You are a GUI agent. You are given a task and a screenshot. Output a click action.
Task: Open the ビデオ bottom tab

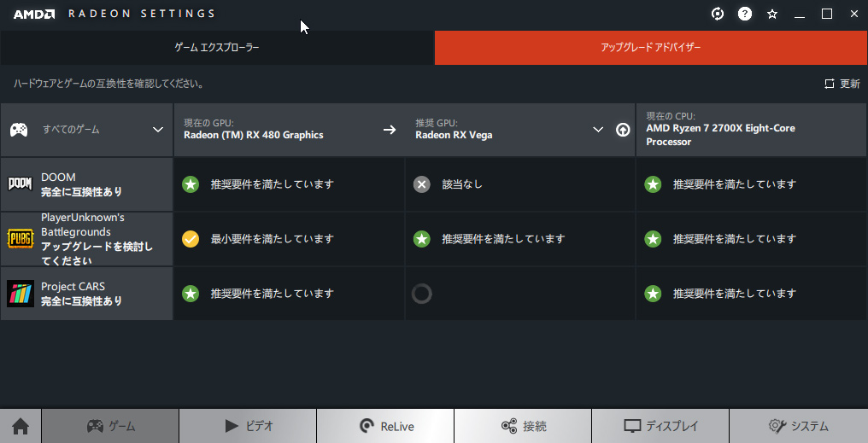pyautogui.click(x=248, y=426)
